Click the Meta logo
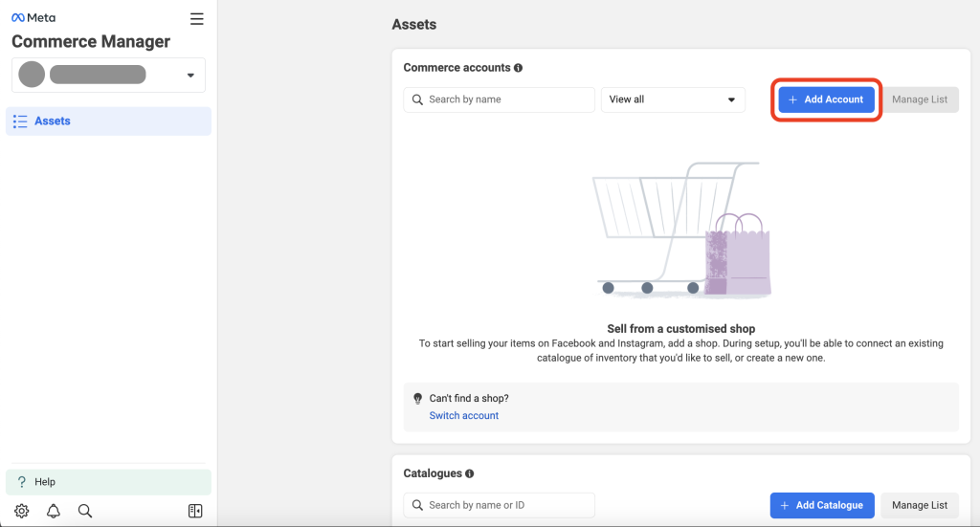 point(33,18)
